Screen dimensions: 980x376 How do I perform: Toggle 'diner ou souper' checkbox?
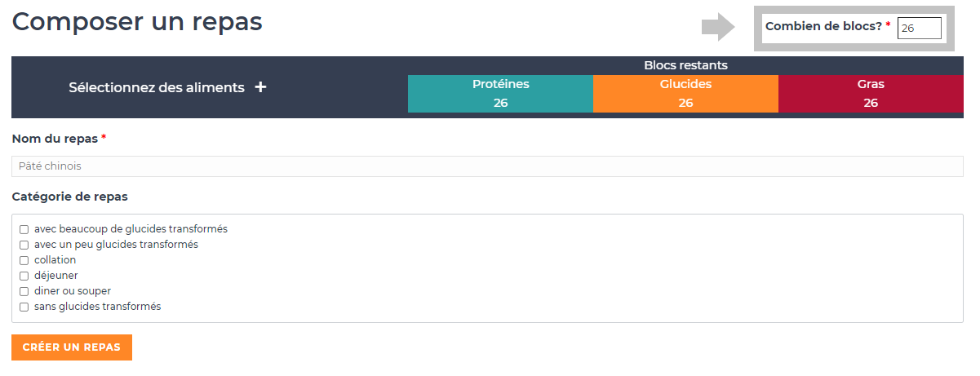tap(24, 291)
